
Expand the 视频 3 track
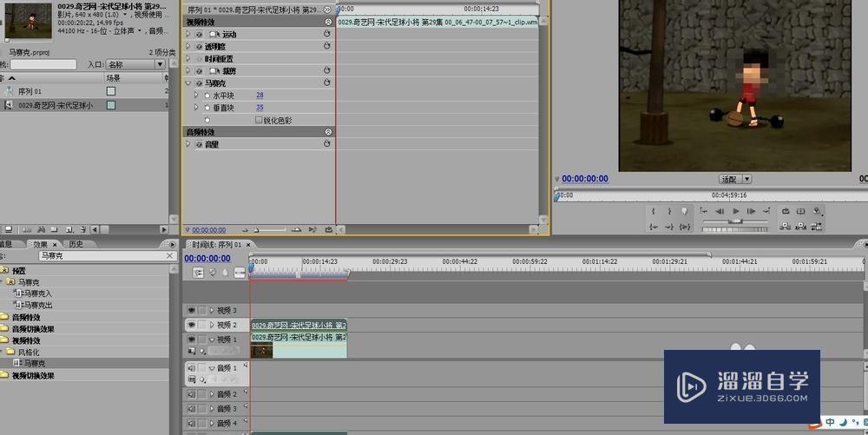click(x=212, y=311)
